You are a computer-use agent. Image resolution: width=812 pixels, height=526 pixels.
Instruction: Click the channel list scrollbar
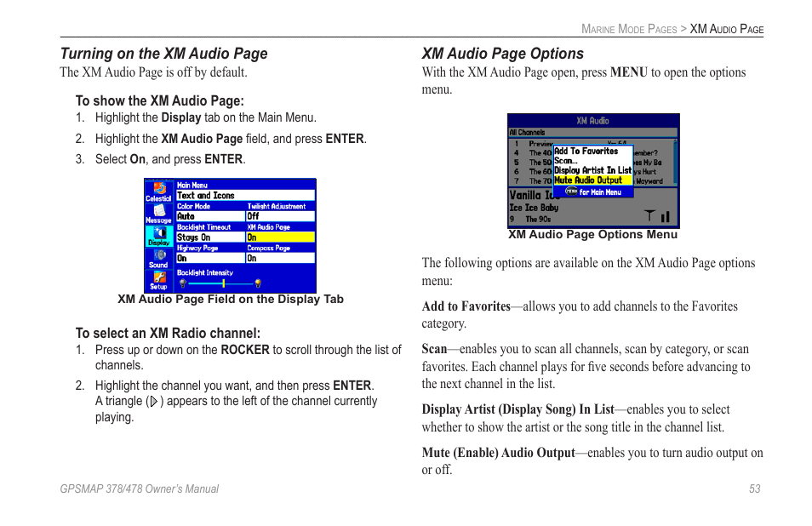pos(675,162)
